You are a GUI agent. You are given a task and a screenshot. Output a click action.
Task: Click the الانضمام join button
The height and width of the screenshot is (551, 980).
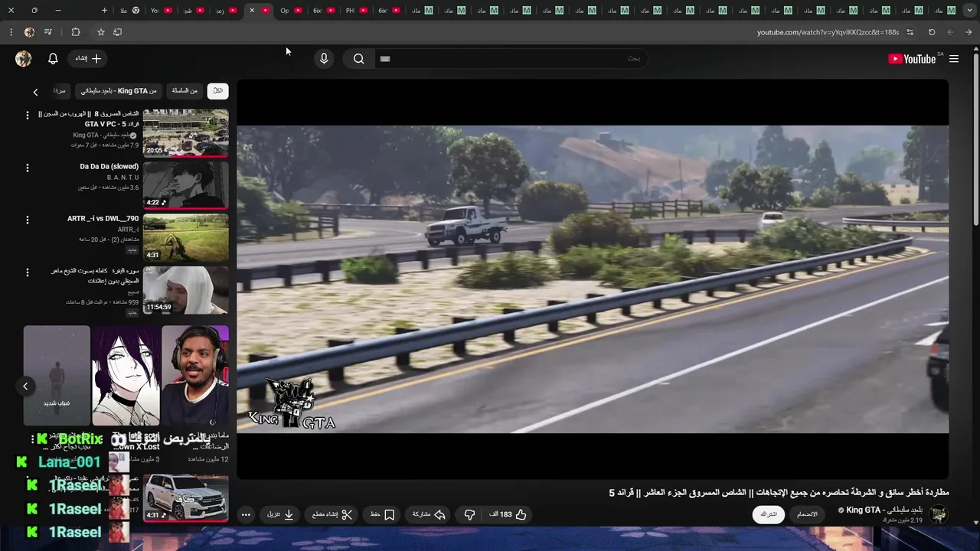pos(807,514)
